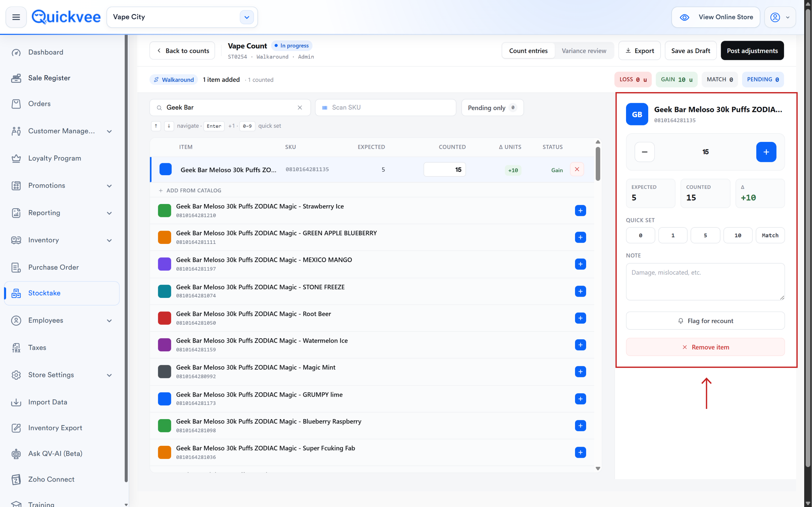Image resolution: width=812 pixels, height=507 pixels.
Task: Add MEXICO MANGO item to count
Action: 580,264
